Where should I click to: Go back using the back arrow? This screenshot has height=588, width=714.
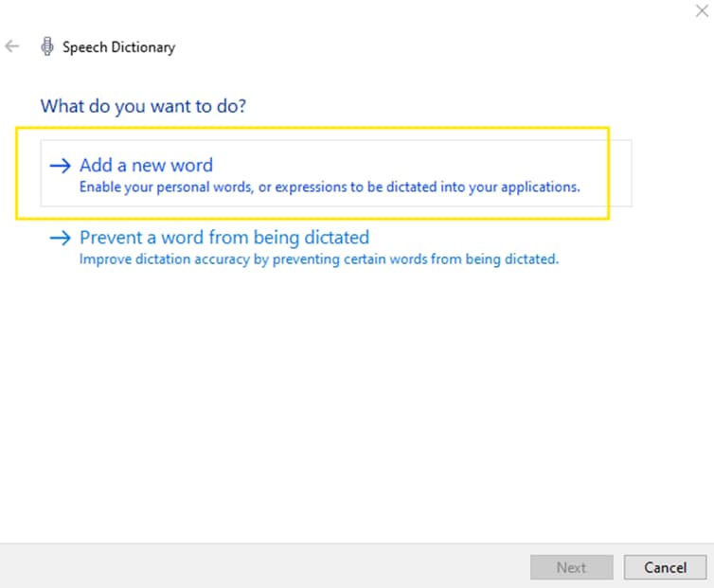point(12,46)
